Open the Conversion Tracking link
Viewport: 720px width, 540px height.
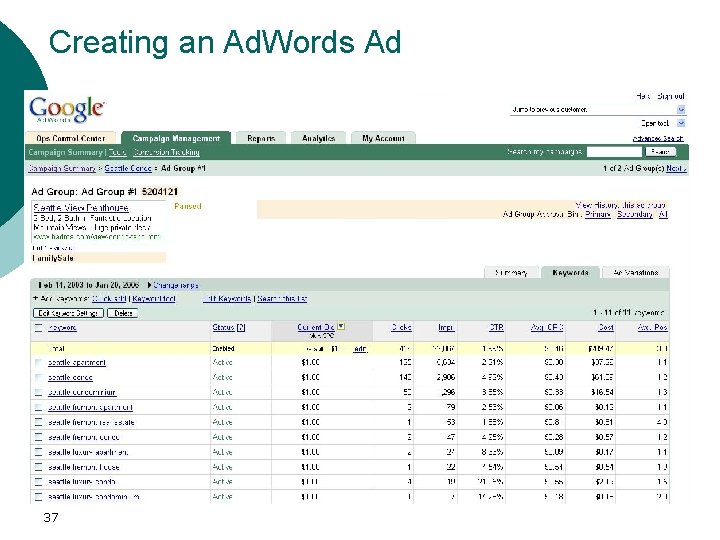point(166,152)
